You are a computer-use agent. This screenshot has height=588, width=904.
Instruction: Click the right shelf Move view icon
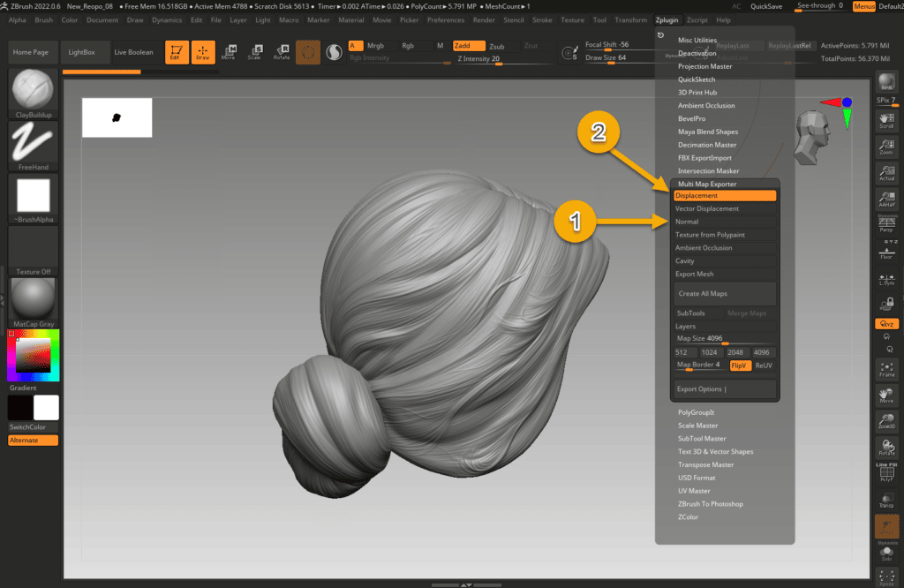[886, 396]
